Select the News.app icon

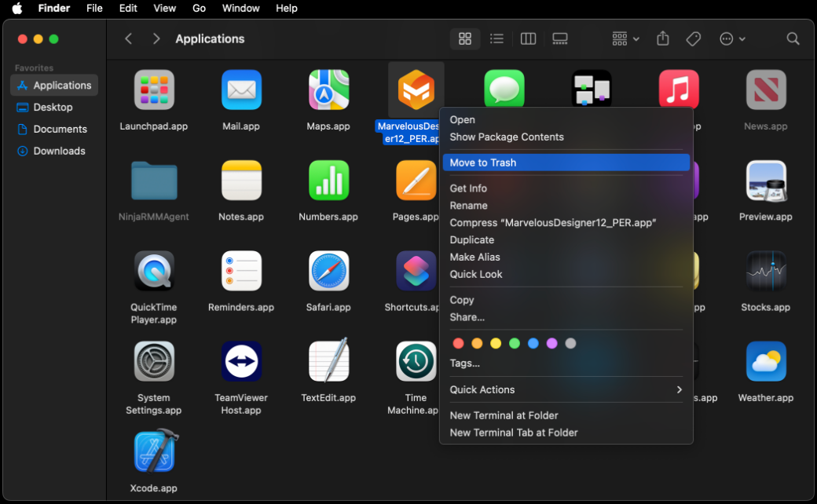[x=766, y=89]
